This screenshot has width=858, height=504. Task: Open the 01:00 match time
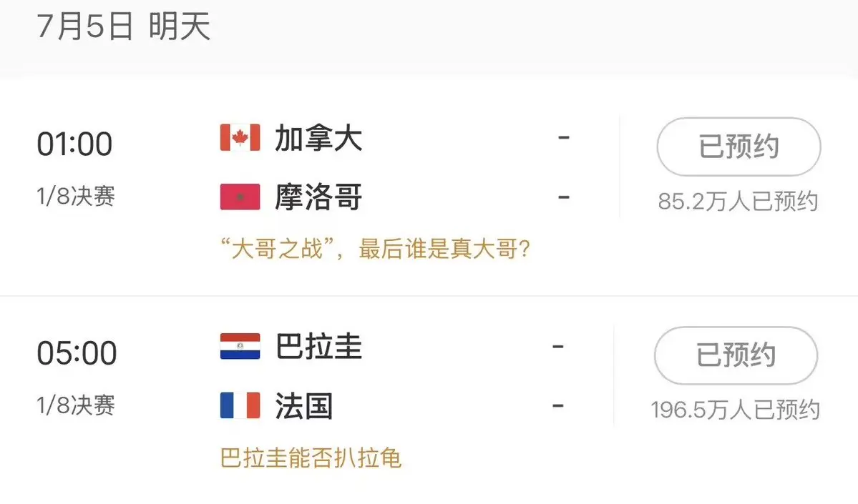(74, 144)
